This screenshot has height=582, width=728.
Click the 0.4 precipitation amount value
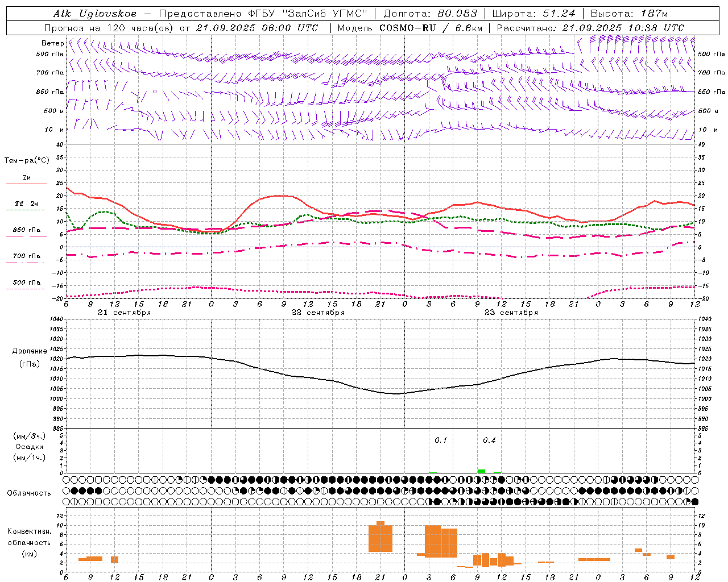click(489, 440)
